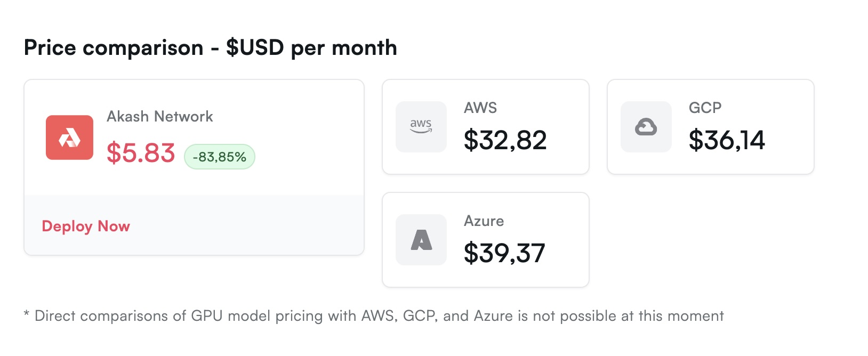Select the AWS pricing card
The width and height of the screenshot is (868, 356).
[486, 127]
